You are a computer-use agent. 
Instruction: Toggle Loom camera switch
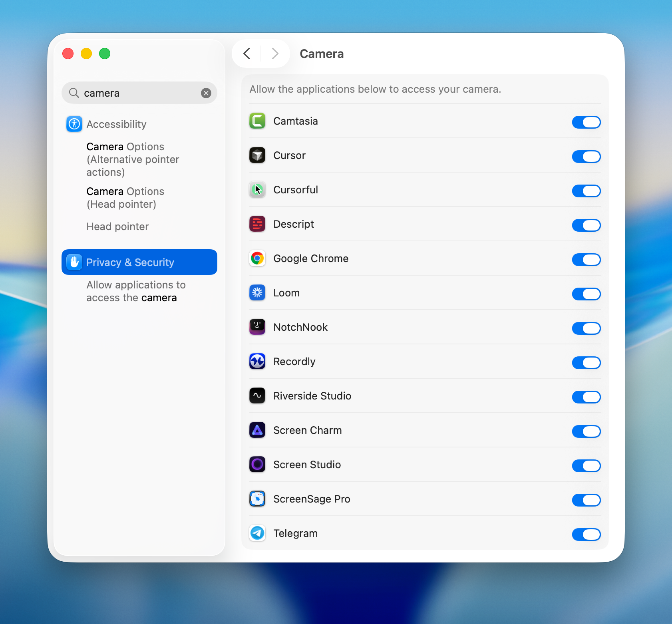pos(586,294)
